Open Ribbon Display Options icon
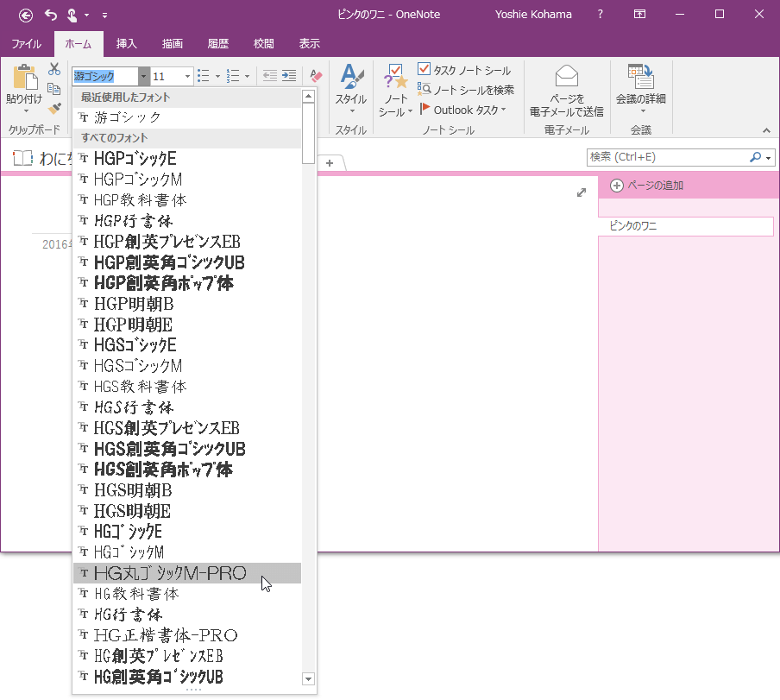Image resolution: width=780 pixels, height=700 pixels. coord(639,15)
